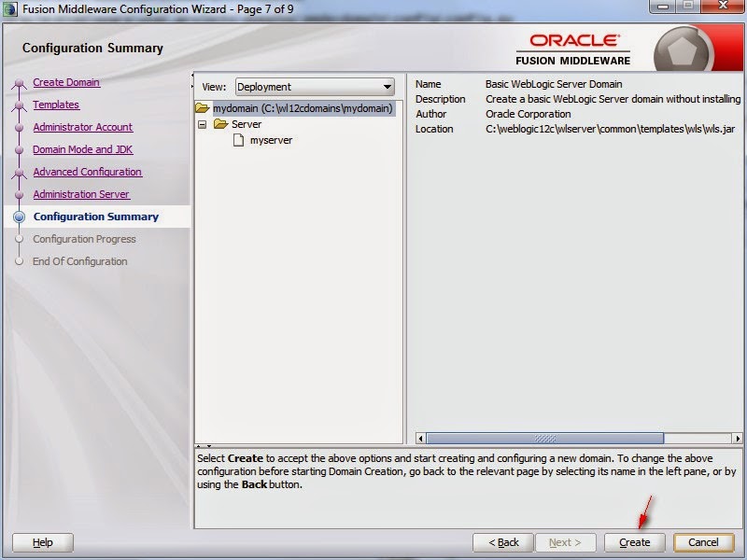Click the Configuration Summary step circle
Screen dimensions: 747x560
coord(21,217)
